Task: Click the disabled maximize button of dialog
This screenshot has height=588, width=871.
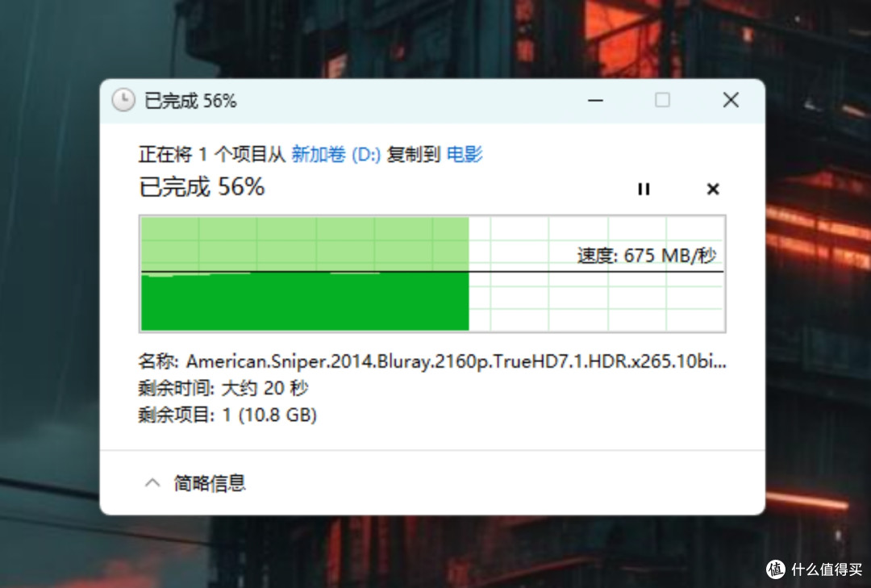Action: coord(662,100)
